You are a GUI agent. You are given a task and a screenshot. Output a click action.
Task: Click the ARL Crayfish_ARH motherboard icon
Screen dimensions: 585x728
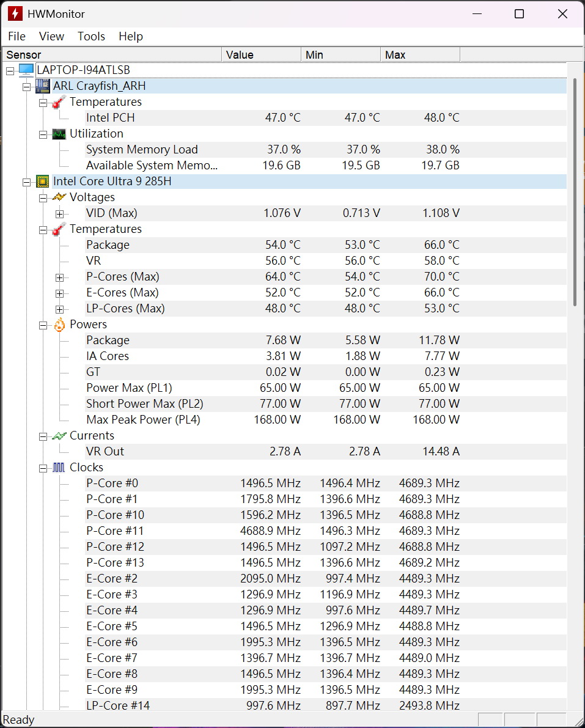(x=43, y=86)
